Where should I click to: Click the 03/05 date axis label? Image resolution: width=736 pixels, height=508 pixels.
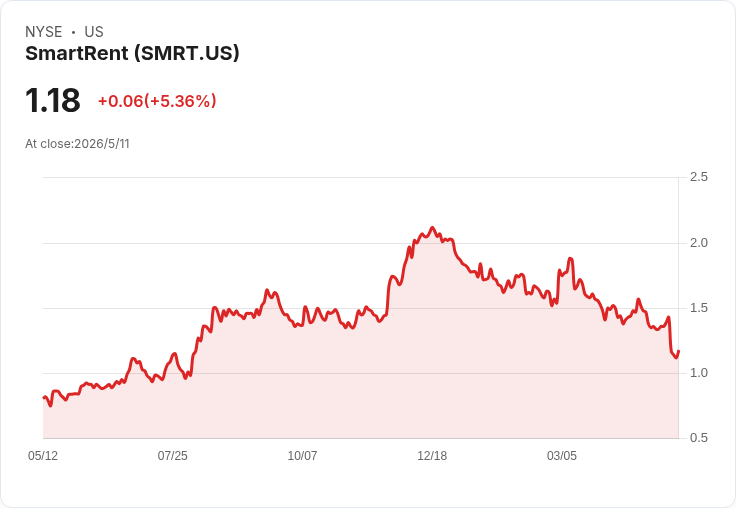562,455
